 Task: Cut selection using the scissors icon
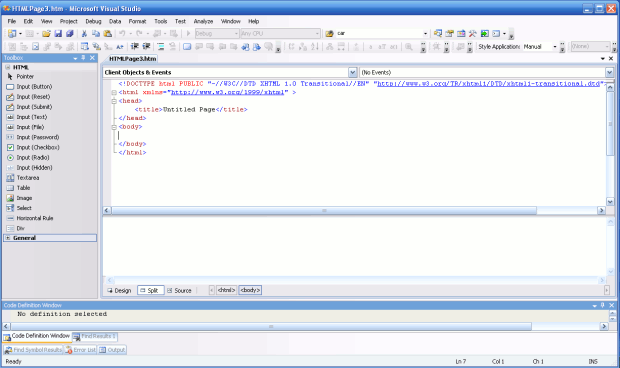tap(84, 34)
